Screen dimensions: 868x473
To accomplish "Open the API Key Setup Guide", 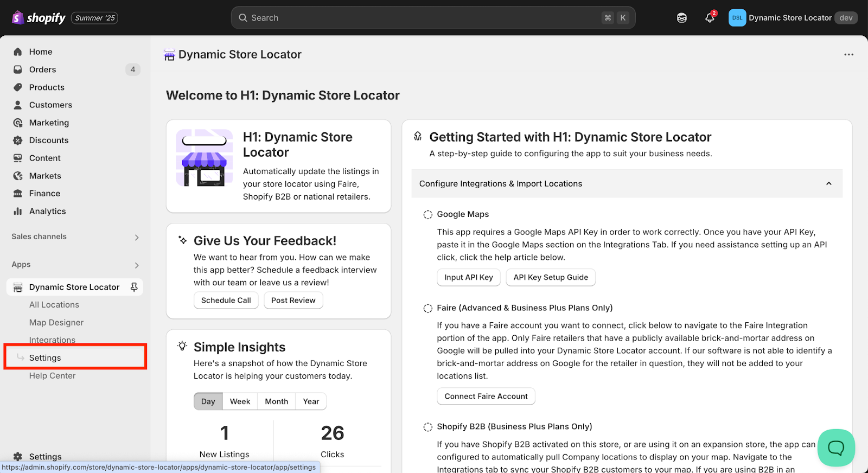I will [x=551, y=277].
